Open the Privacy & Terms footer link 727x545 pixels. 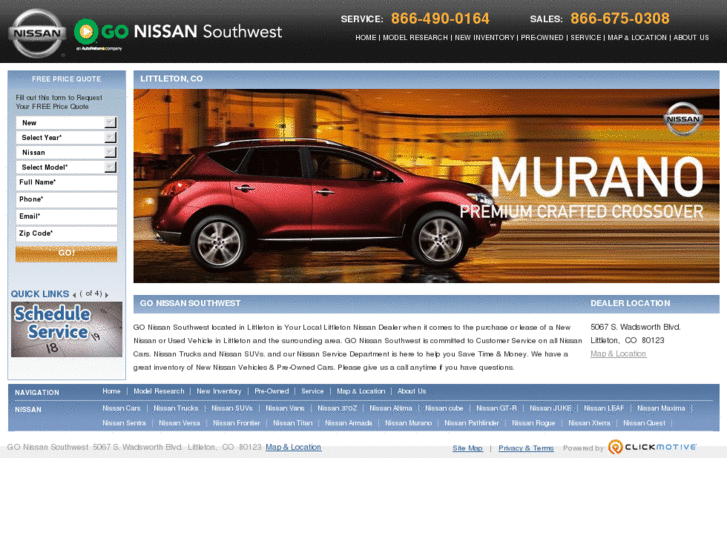click(x=526, y=449)
